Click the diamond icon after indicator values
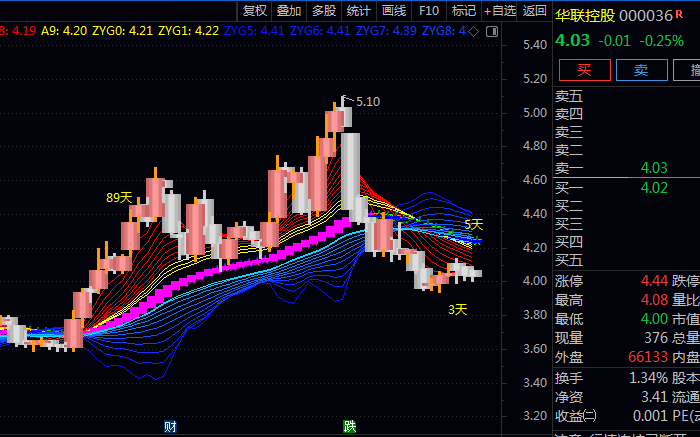Viewport: 700px width, 437px height. click(474, 32)
